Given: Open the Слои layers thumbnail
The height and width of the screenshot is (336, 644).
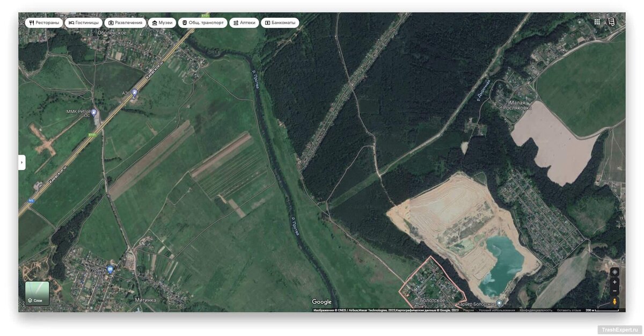Looking at the screenshot, I should point(37,293).
